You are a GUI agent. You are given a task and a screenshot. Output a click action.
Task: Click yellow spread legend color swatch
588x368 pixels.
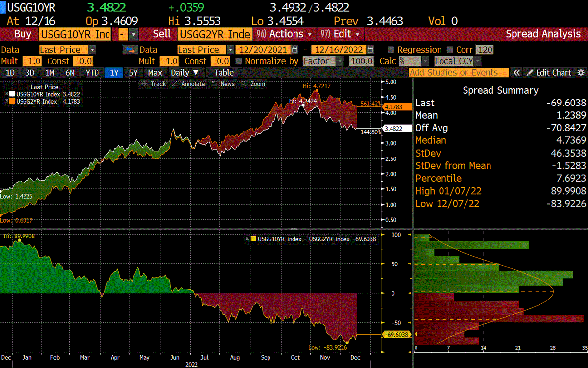tap(253, 239)
